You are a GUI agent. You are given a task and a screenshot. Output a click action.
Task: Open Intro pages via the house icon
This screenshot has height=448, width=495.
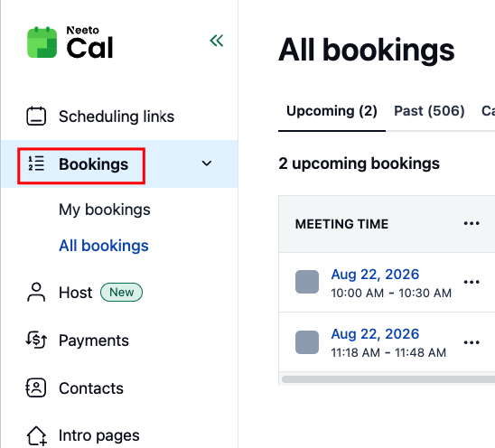(x=37, y=436)
